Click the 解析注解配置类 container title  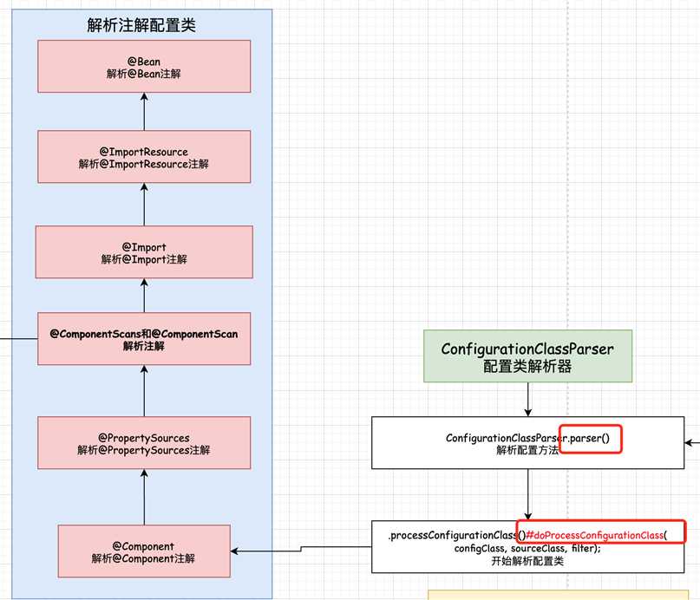[141, 25]
